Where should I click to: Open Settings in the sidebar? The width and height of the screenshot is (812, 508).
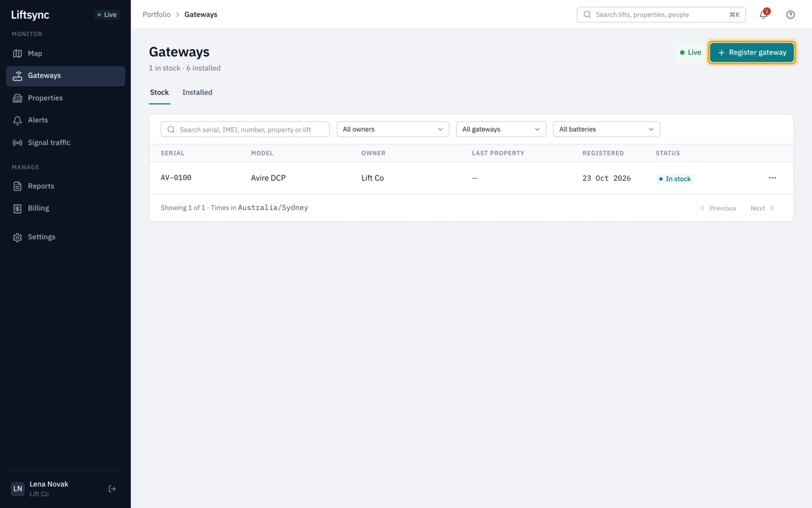coord(66,237)
